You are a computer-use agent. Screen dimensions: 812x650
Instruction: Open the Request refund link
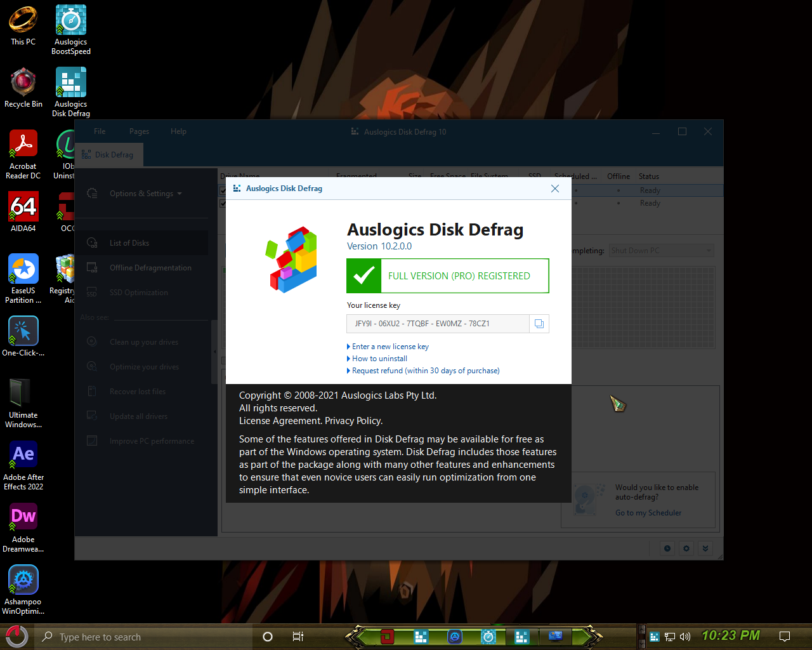tap(426, 371)
